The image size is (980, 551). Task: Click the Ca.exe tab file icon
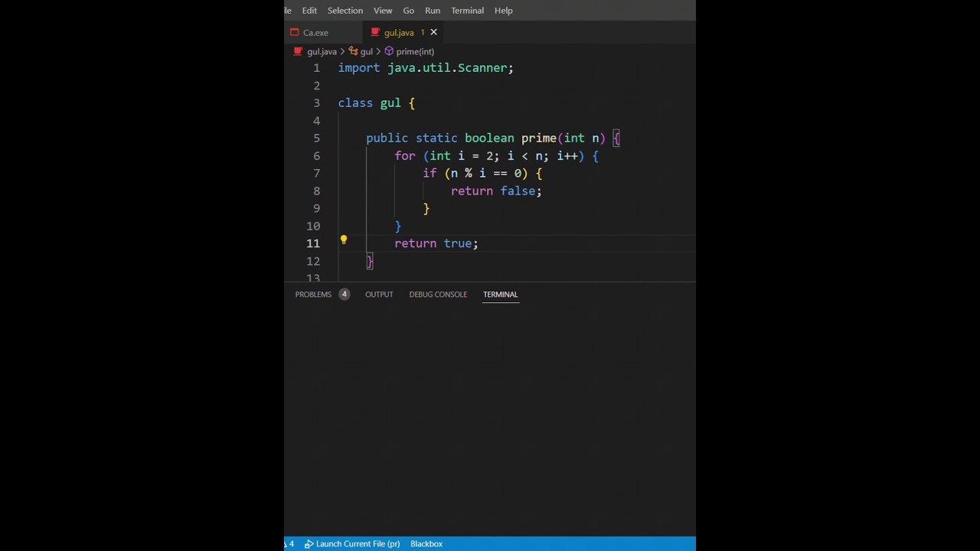pos(295,32)
